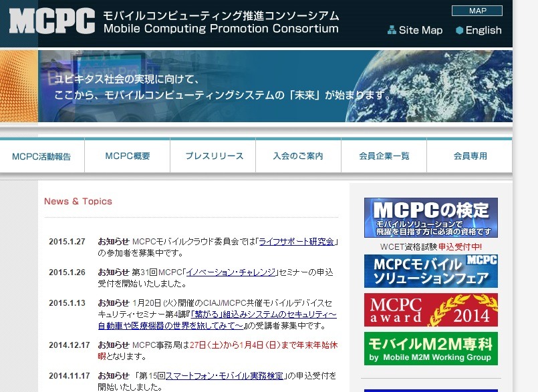Click the News & Topics heading
This screenshot has width=538, height=392.
tap(78, 201)
